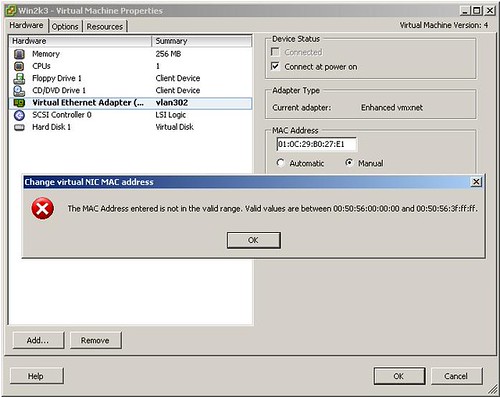Click the Virtual Machine Version: 4 text
The height and width of the screenshot is (397, 500).
[x=444, y=25]
